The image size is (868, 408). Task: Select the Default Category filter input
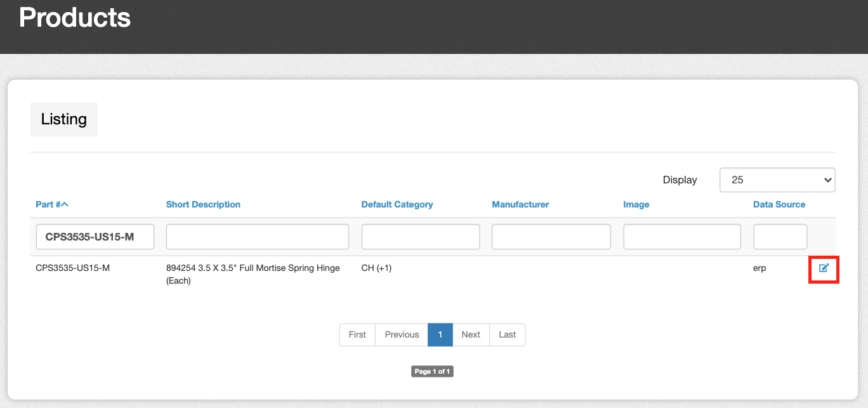420,237
